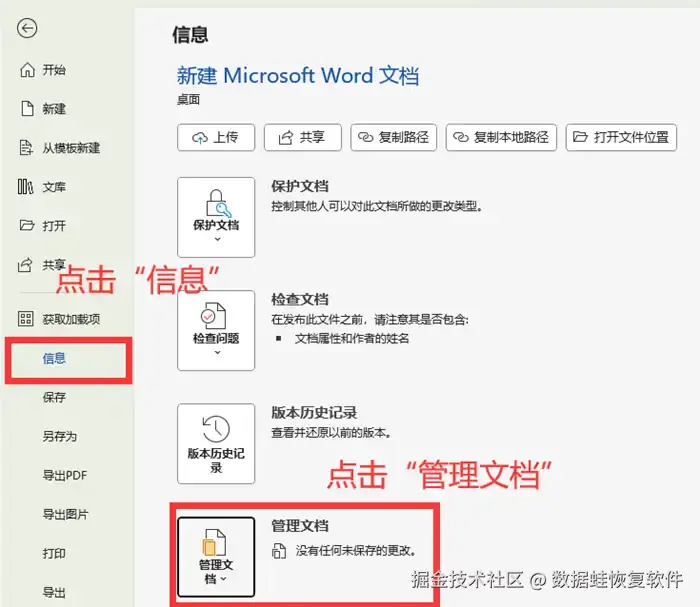Click the small document icon beside 没有任何未保存的更改
This screenshot has height=607, width=700.
279,551
